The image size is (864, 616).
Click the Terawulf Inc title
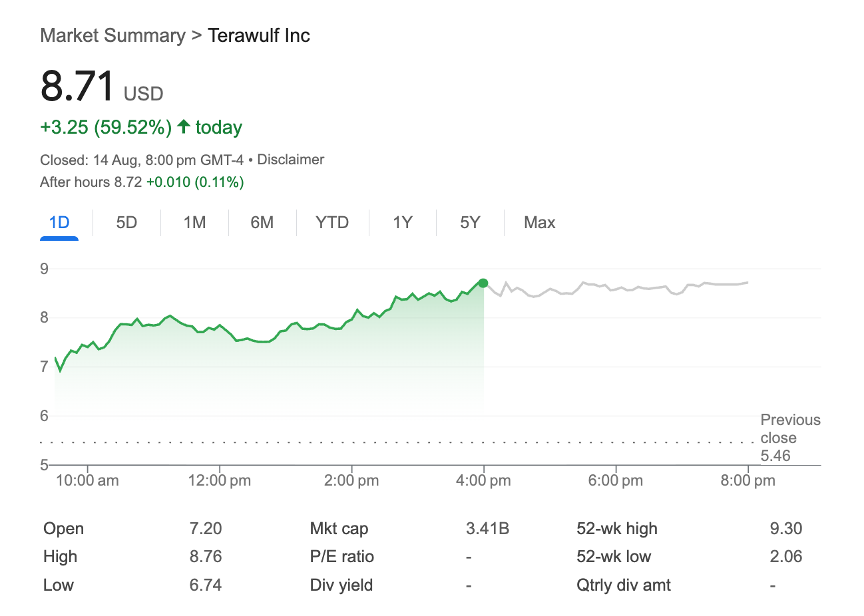click(259, 35)
